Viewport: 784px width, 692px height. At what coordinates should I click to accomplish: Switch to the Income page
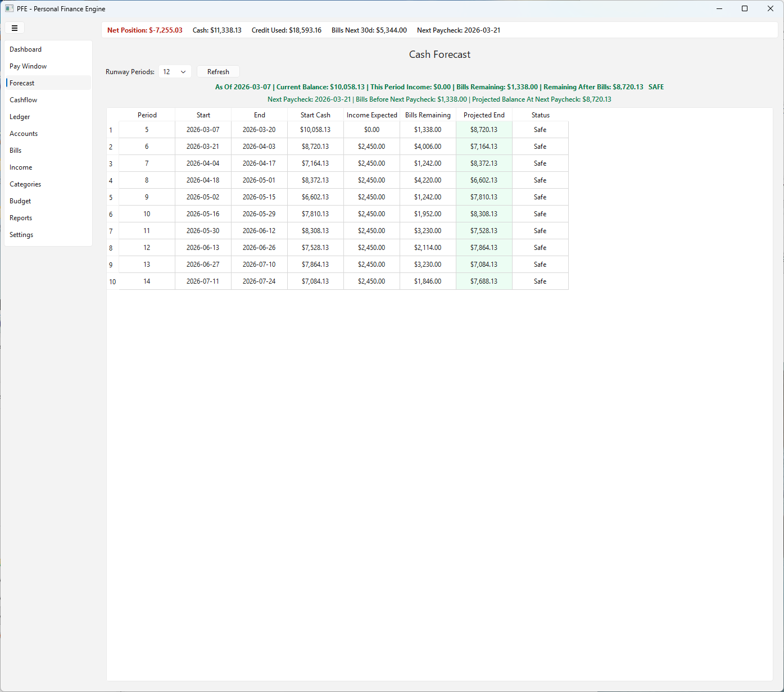pos(21,167)
